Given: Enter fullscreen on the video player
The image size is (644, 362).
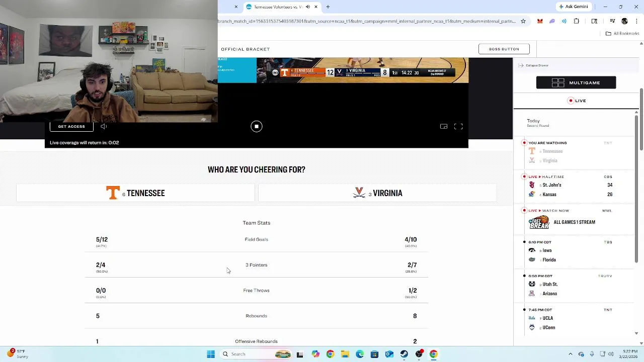Looking at the screenshot, I should coord(458,126).
